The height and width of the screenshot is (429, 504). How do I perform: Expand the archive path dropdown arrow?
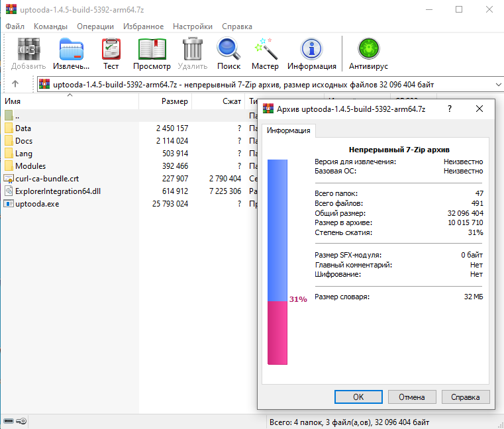click(498, 85)
